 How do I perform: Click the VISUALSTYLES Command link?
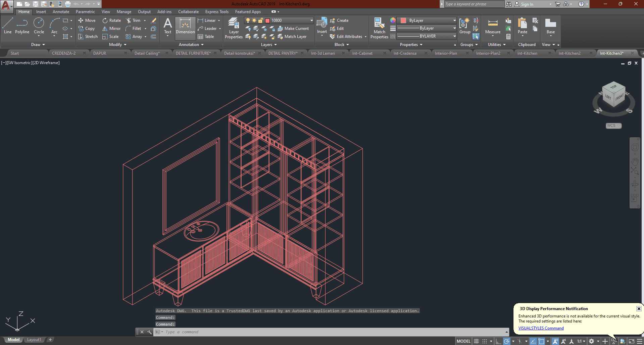[x=541, y=328]
